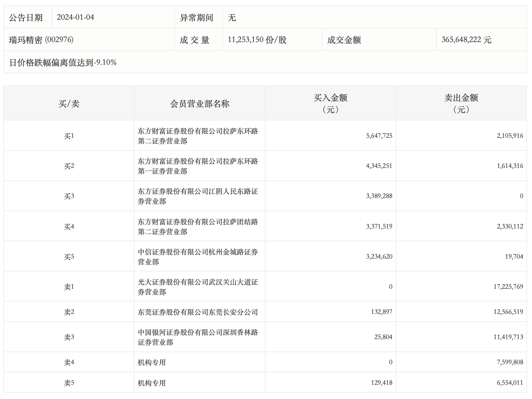532x399 pixels.
Task: Open 东方财富证券拉萨东环路第一证券营业部 entry
Action: point(198,166)
